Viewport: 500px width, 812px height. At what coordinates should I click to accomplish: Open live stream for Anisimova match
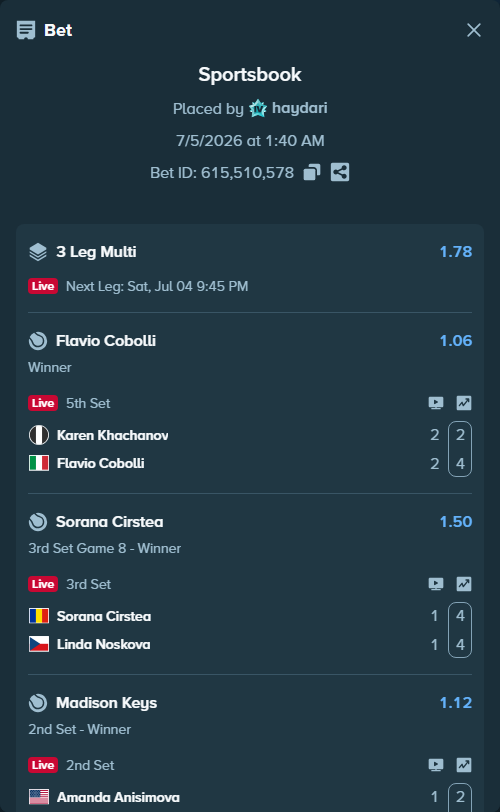tap(436, 765)
